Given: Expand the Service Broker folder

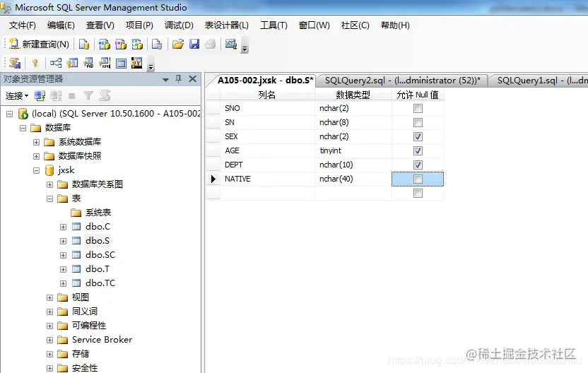Looking at the screenshot, I should coord(50,340).
